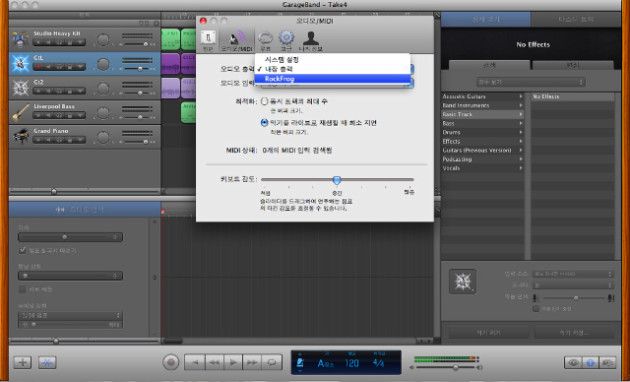Click the tuner icon in the LCD display
630x382 pixels.
[300, 364]
